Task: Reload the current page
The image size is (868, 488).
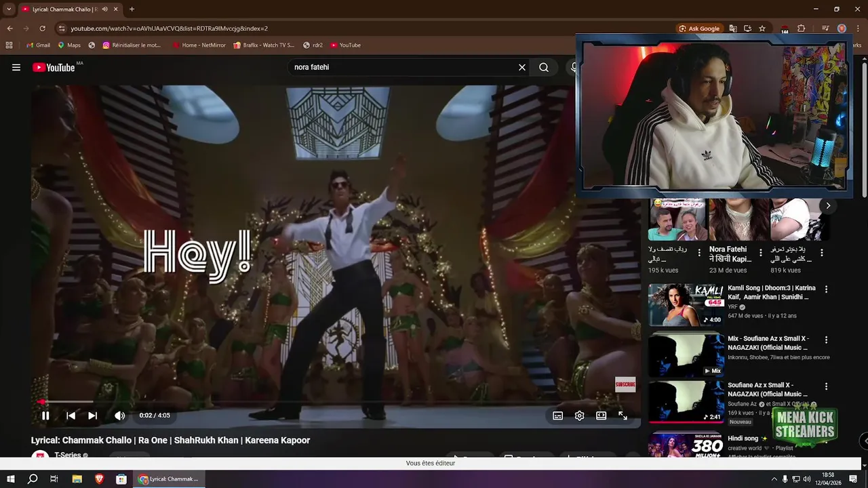Action: [42, 28]
